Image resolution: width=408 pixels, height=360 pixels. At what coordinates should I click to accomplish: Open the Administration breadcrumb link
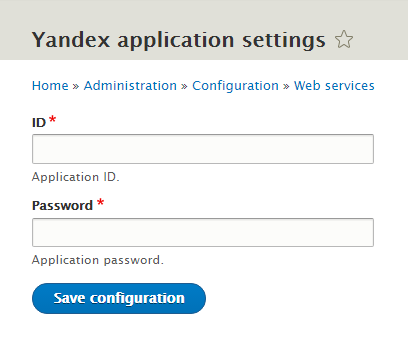coord(130,86)
